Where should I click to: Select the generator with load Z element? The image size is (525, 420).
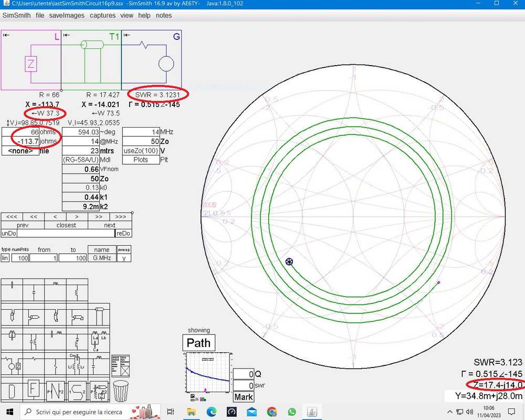click(12, 364)
